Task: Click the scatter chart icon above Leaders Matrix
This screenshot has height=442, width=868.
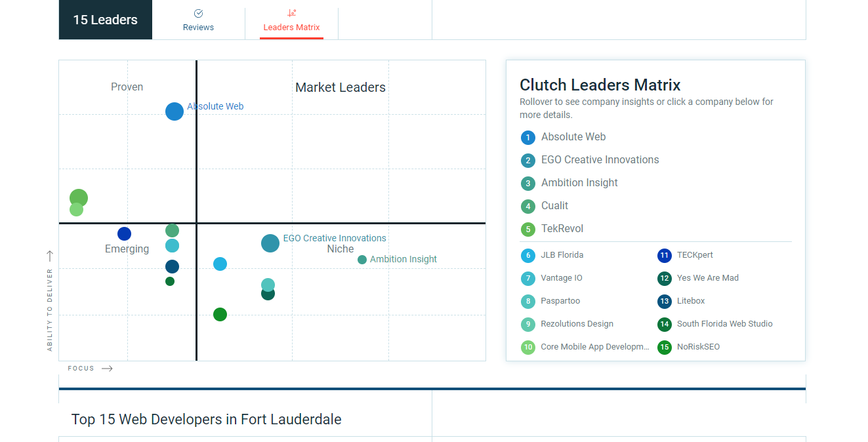Action: pyautogui.click(x=292, y=13)
